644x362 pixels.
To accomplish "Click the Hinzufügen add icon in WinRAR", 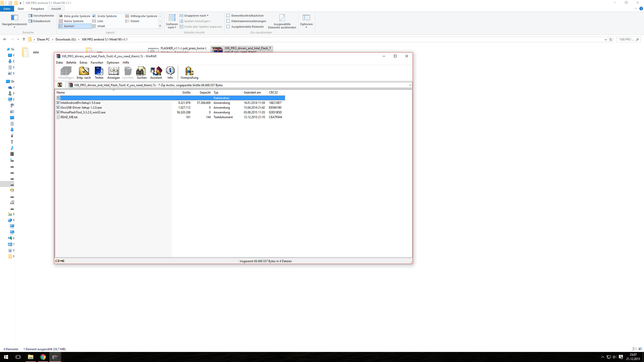I will pos(66,73).
